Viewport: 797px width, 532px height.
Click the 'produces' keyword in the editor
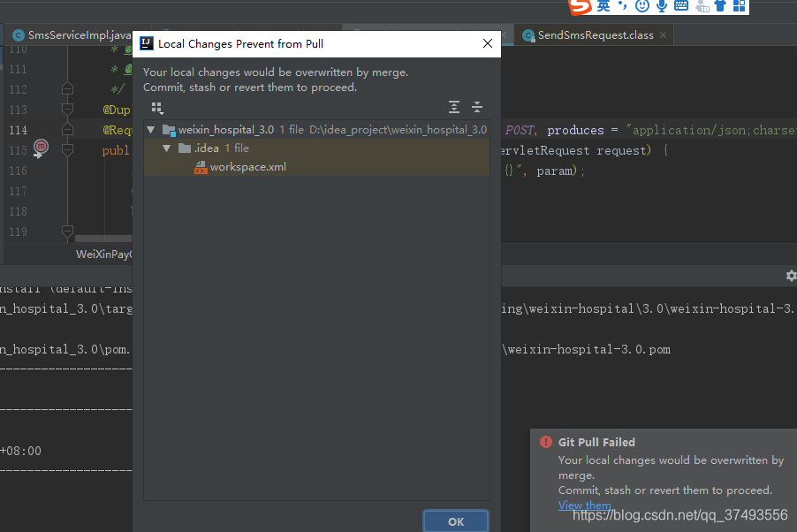pos(575,130)
